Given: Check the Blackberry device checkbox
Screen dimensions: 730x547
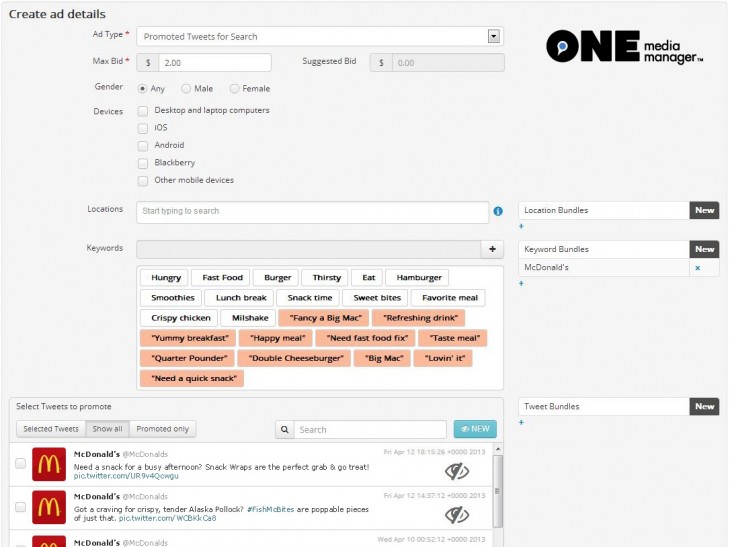Looking at the screenshot, I should (x=143, y=163).
